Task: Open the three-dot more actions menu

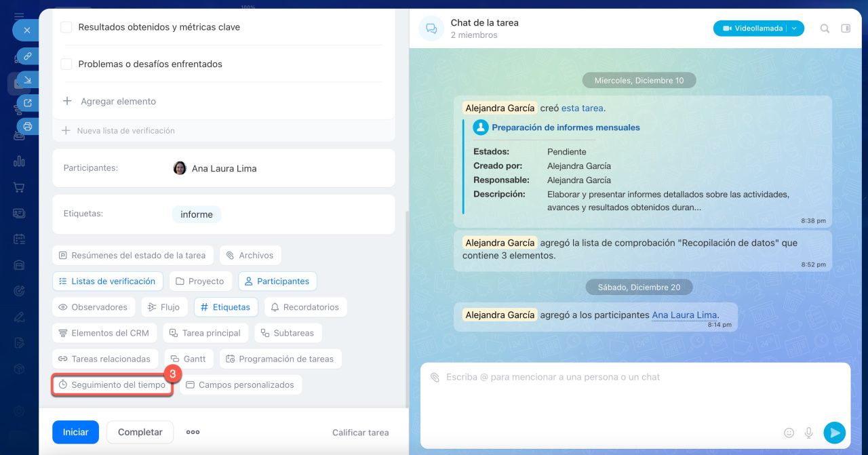Action: tap(193, 432)
